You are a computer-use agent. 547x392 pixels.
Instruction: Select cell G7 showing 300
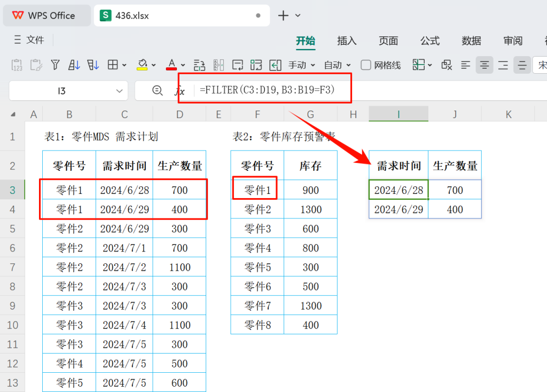click(310, 267)
